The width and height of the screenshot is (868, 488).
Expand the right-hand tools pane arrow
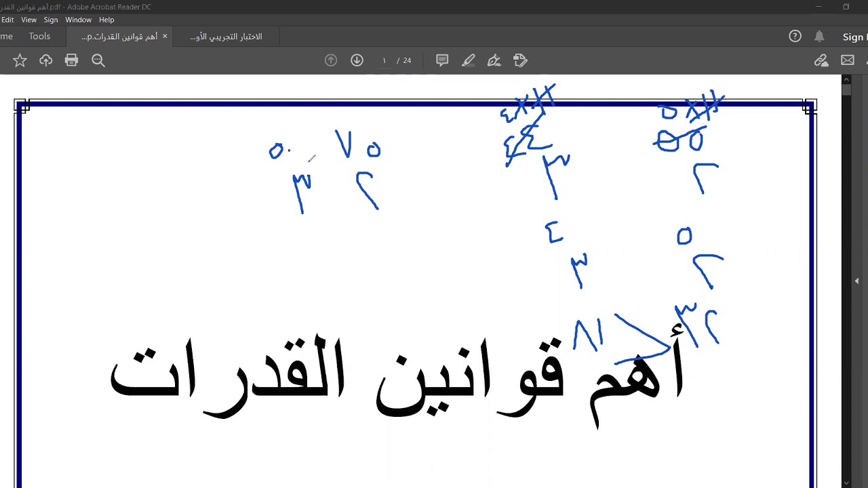856,281
